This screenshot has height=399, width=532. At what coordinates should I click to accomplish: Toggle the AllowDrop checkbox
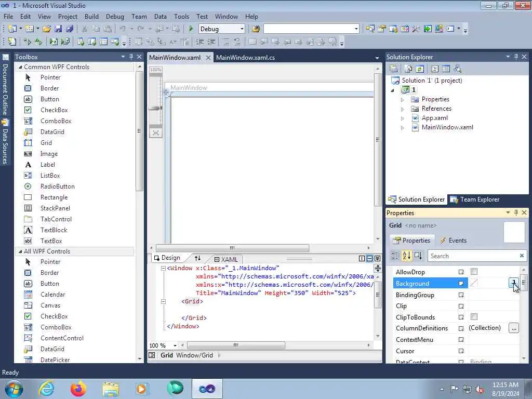click(x=474, y=271)
